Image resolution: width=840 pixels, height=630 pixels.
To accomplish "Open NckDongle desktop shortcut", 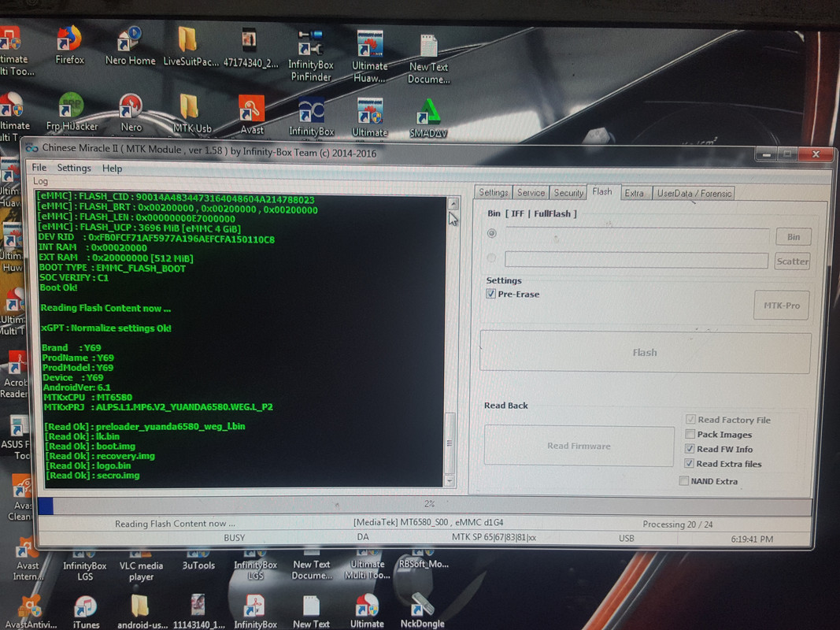I will [x=422, y=611].
